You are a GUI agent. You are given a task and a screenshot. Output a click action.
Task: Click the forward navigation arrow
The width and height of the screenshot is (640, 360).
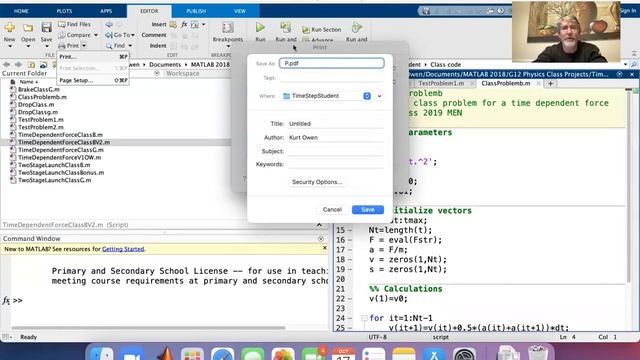(x=18, y=64)
